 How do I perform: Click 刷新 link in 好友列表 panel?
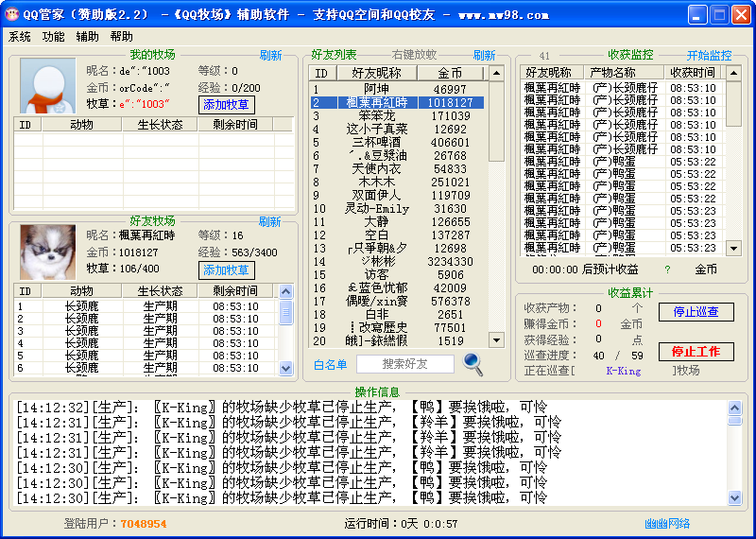(x=484, y=56)
